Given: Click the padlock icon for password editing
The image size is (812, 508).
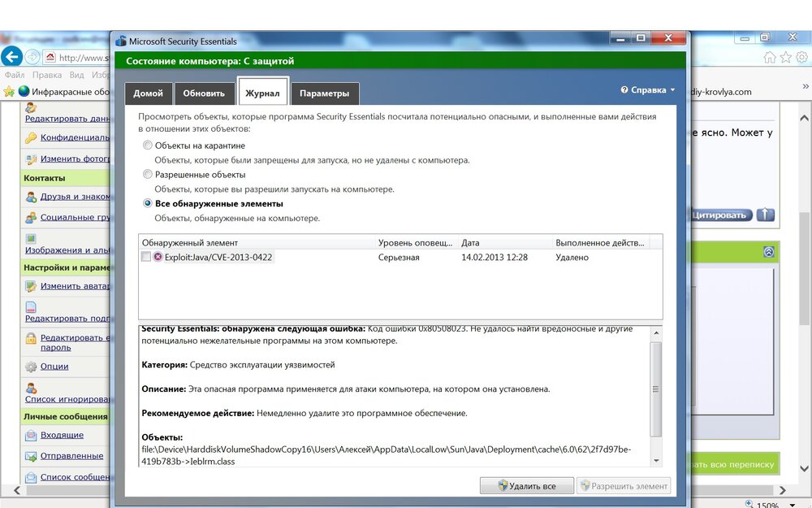Looking at the screenshot, I should coord(31,338).
